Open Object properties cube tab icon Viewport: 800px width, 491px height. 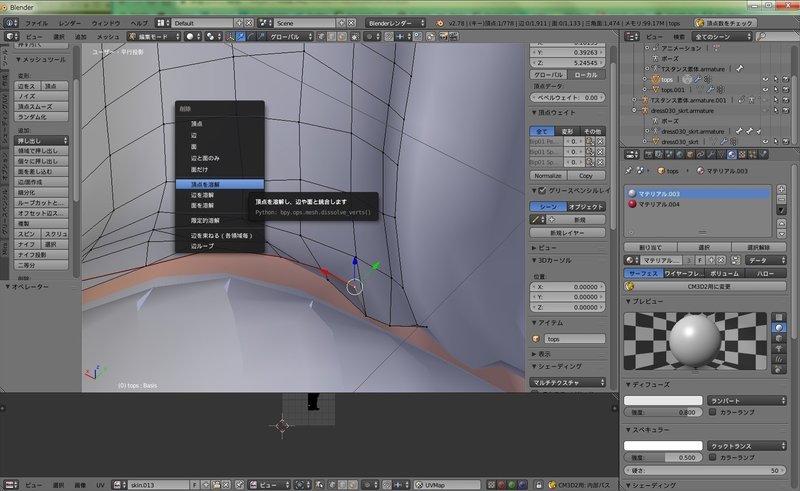coord(690,155)
